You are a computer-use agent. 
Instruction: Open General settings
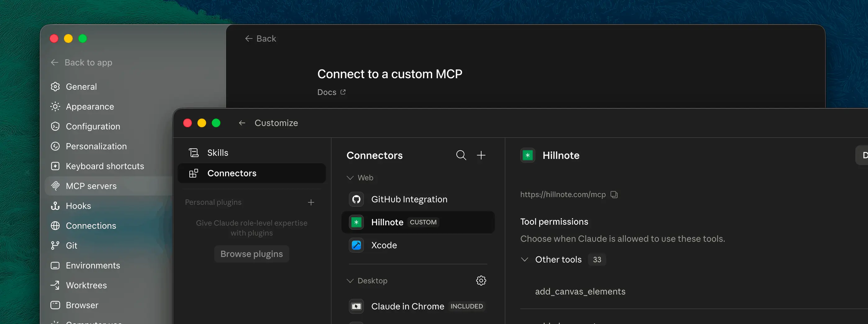(x=81, y=87)
